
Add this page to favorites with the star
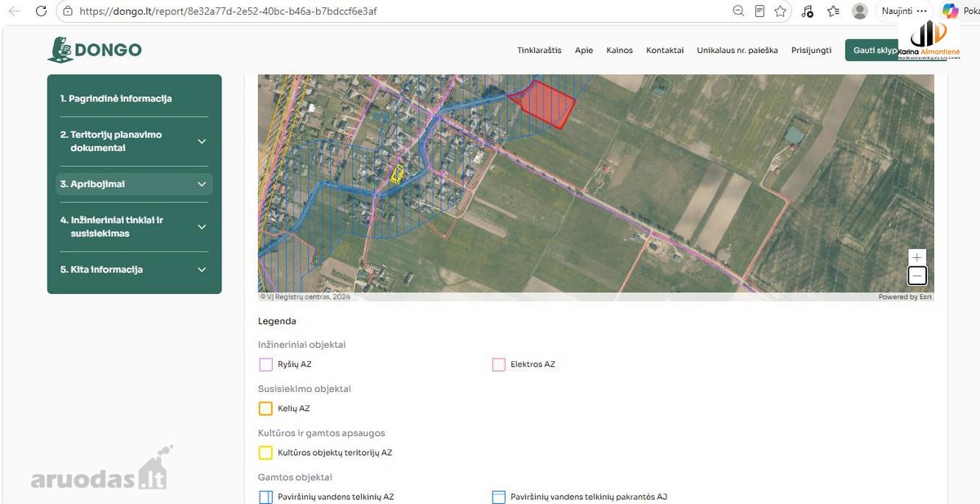pos(781,11)
